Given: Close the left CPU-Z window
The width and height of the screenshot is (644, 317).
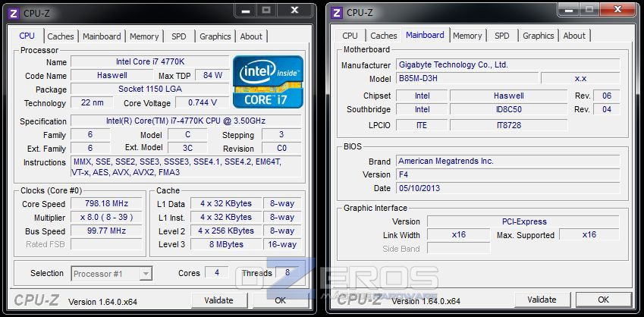Looking at the screenshot, I should tap(295, 11).
